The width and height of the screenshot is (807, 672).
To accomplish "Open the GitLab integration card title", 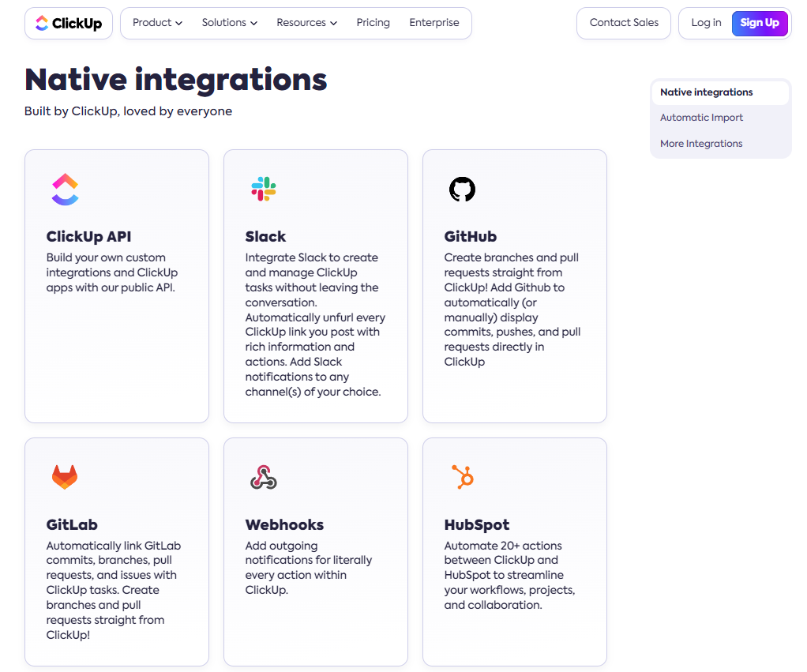I will (72, 525).
